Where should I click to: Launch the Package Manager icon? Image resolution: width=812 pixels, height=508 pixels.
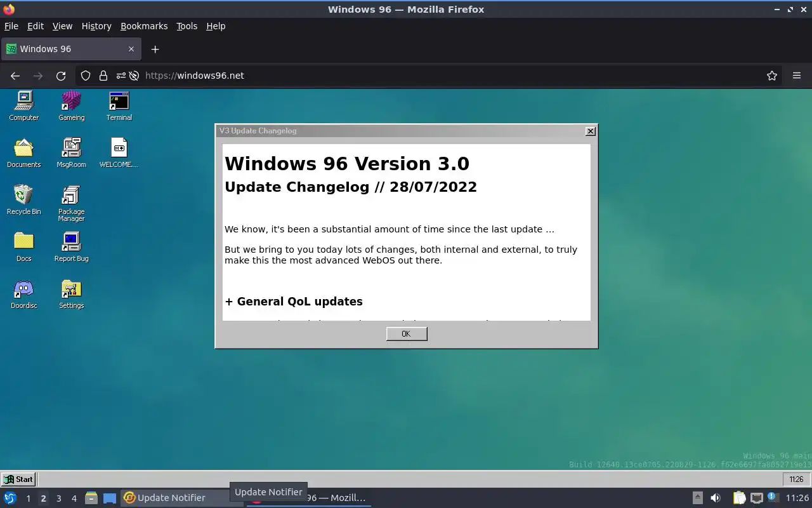click(71, 203)
